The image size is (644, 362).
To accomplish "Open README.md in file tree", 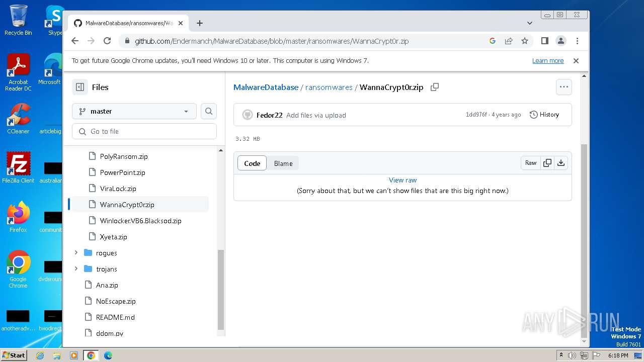I will tap(115, 317).
